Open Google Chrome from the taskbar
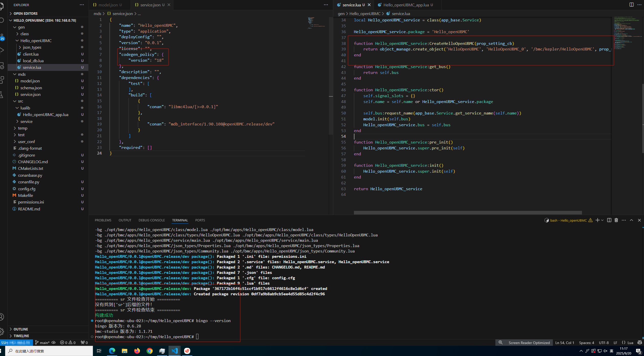Viewport: 644px width, 356px height. (x=150, y=351)
